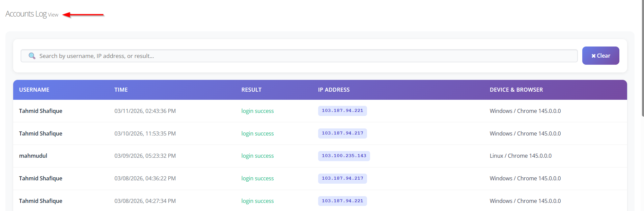
Task: Click the X icon inside Clear button
Action: [x=593, y=56]
